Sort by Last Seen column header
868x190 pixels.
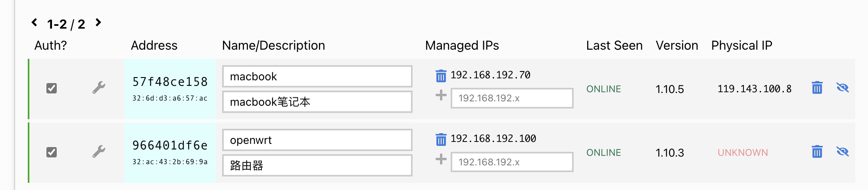(x=614, y=45)
